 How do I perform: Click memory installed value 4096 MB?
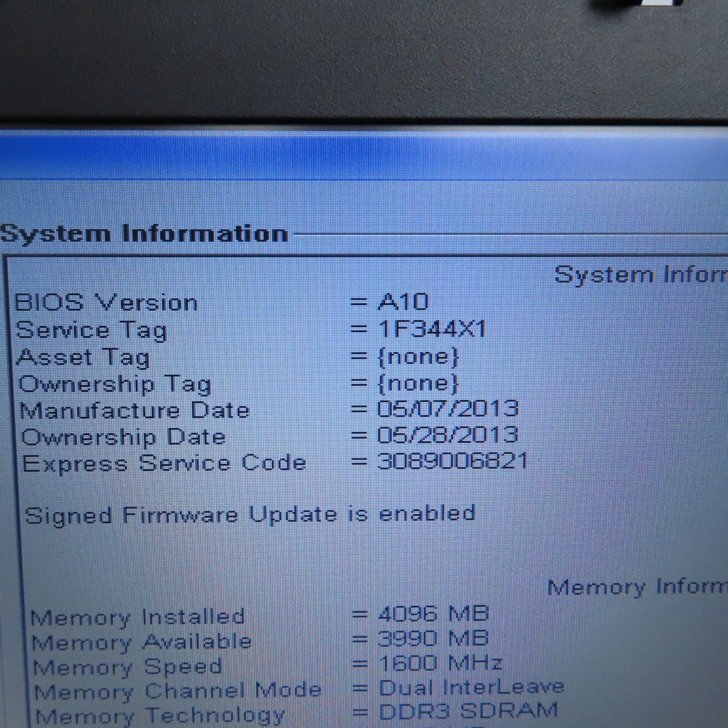pyautogui.click(x=433, y=614)
